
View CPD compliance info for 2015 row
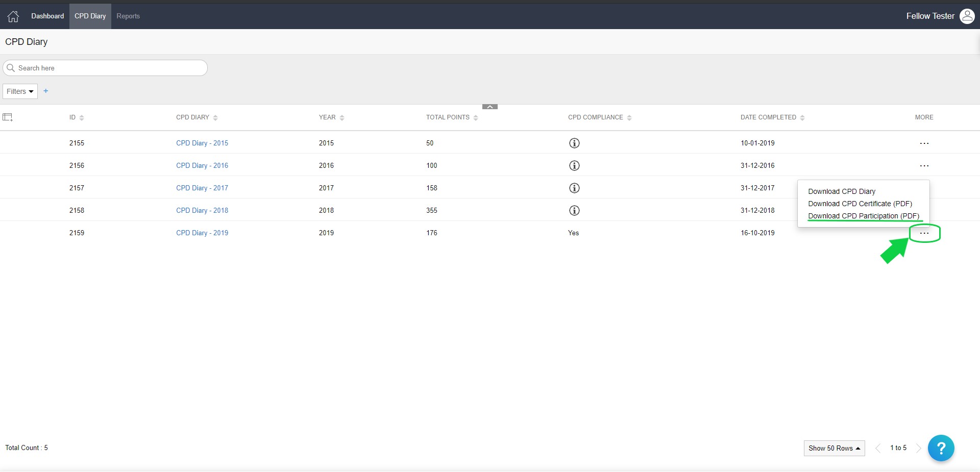coord(574,143)
